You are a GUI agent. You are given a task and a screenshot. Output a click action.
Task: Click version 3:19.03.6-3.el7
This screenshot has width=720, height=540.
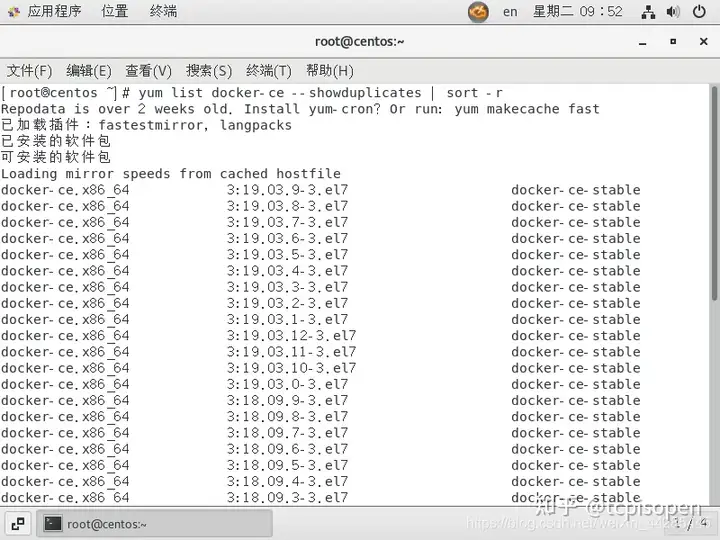click(x=287, y=238)
